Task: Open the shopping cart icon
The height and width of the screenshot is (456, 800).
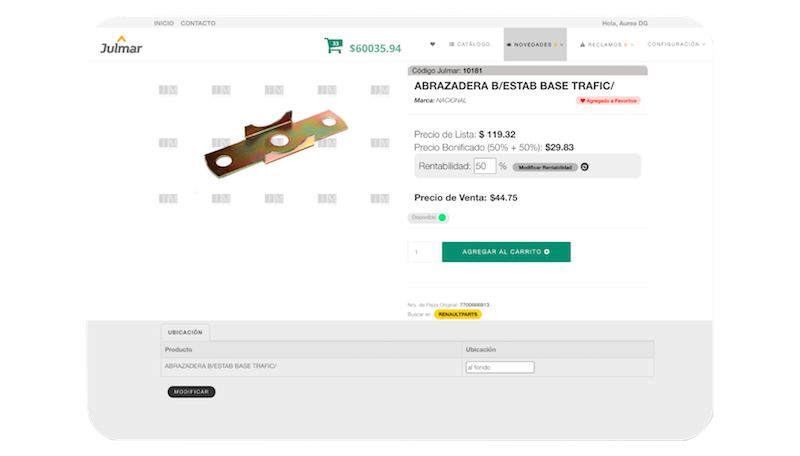Action: (333, 46)
